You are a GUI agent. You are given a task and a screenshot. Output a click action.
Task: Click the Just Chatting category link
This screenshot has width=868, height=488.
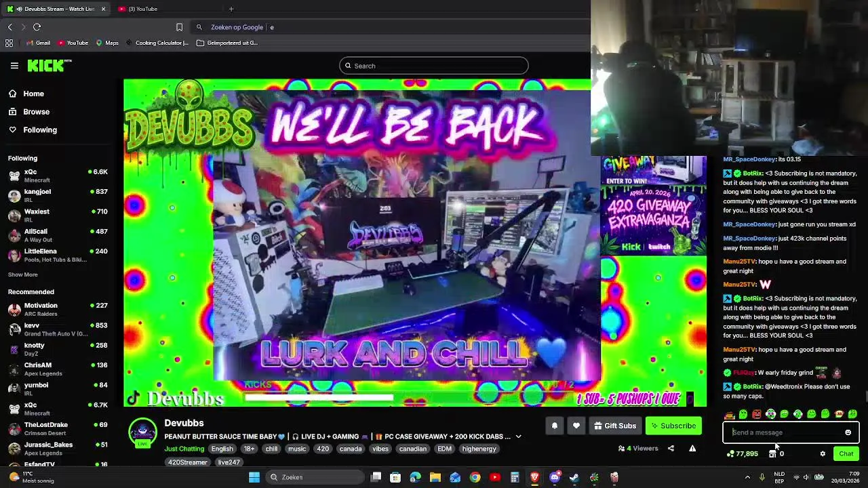tap(184, 449)
